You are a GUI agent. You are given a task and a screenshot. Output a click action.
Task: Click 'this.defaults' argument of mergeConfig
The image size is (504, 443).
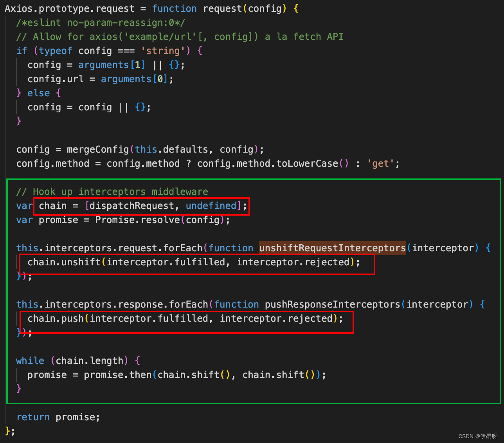point(171,149)
